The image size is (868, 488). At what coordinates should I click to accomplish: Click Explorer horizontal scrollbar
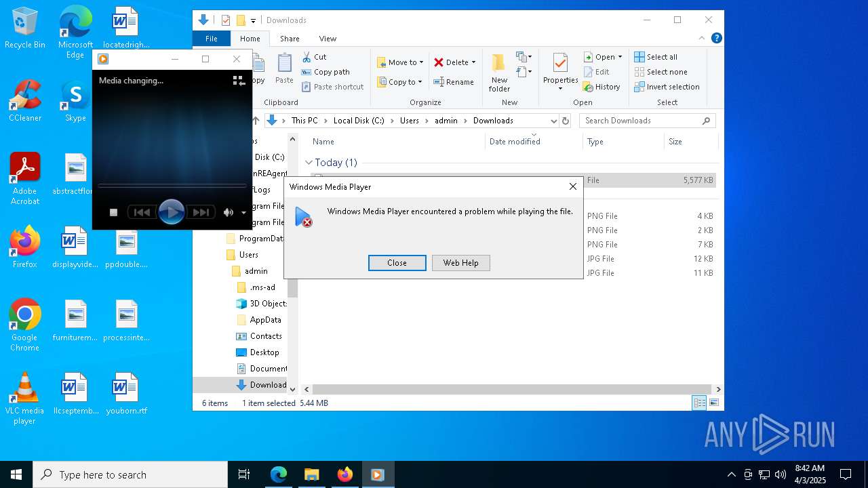[x=512, y=390]
